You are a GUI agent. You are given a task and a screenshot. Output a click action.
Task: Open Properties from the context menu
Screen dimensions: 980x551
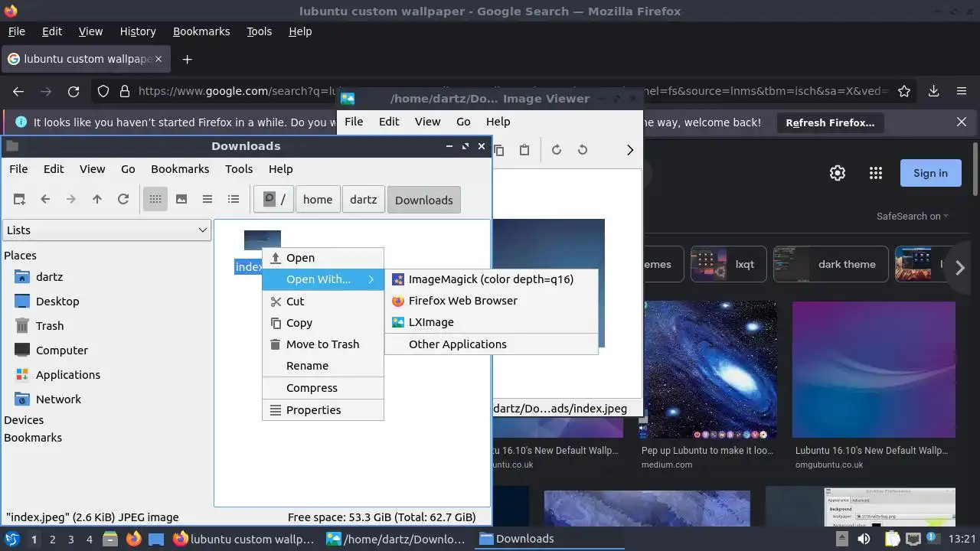322,410
